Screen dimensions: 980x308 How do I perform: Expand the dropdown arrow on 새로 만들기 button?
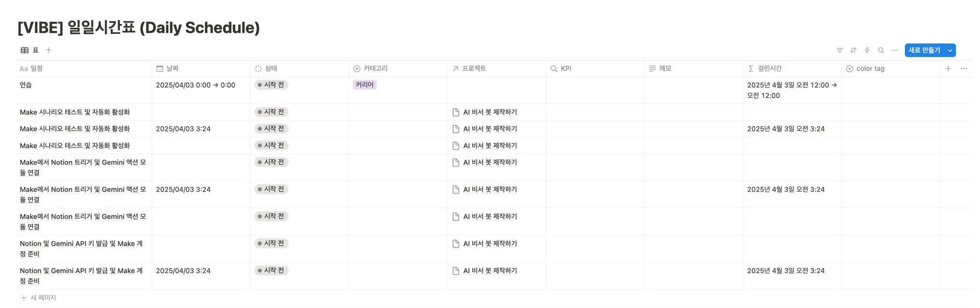(x=950, y=50)
